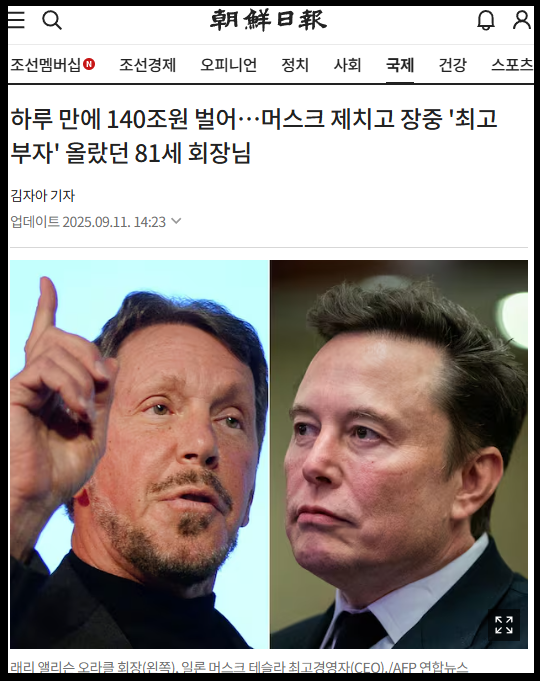Image resolution: width=540 pixels, height=681 pixels.
Task: Click reporter name 김자아 기자
Action: 43,195
